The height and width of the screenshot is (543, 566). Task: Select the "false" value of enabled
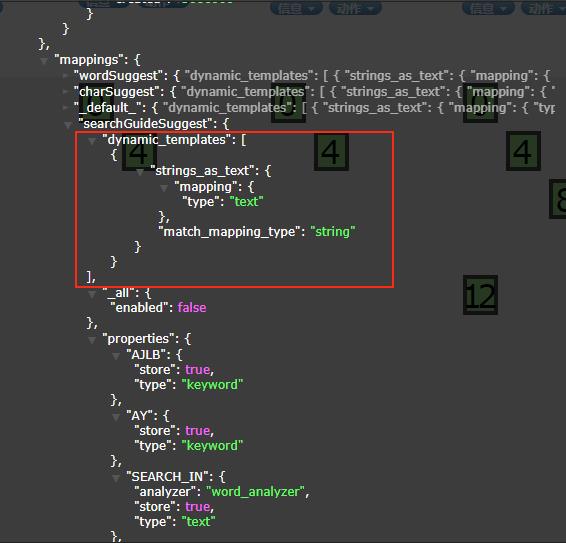click(x=192, y=308)
